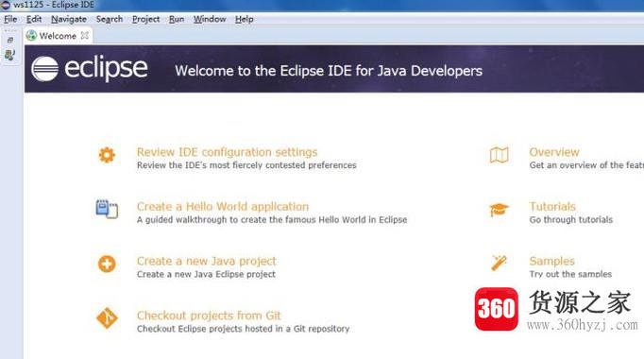This screenshot has width=644, height=359.
Task: Click the lower icon in the left trim bar
Action: (x=9, y=55)
